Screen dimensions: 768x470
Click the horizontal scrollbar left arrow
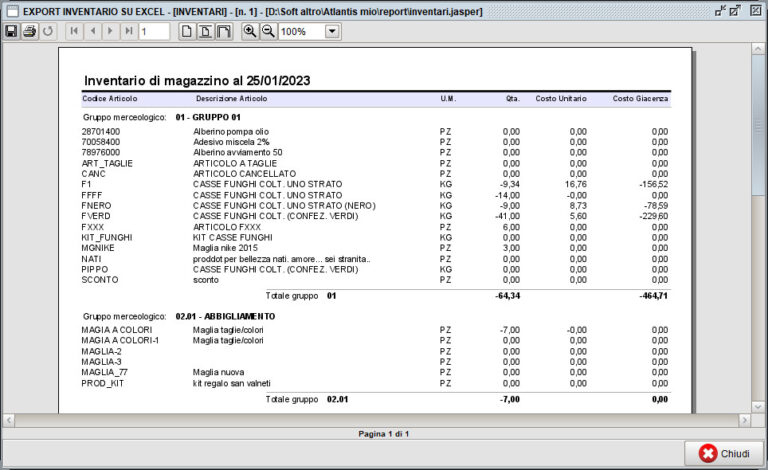[8, 420]
